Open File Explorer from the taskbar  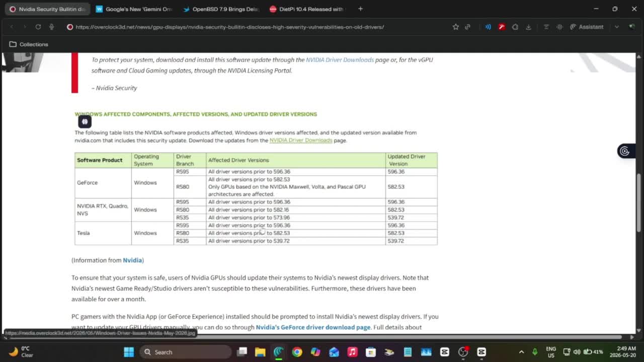pos(260,352)
